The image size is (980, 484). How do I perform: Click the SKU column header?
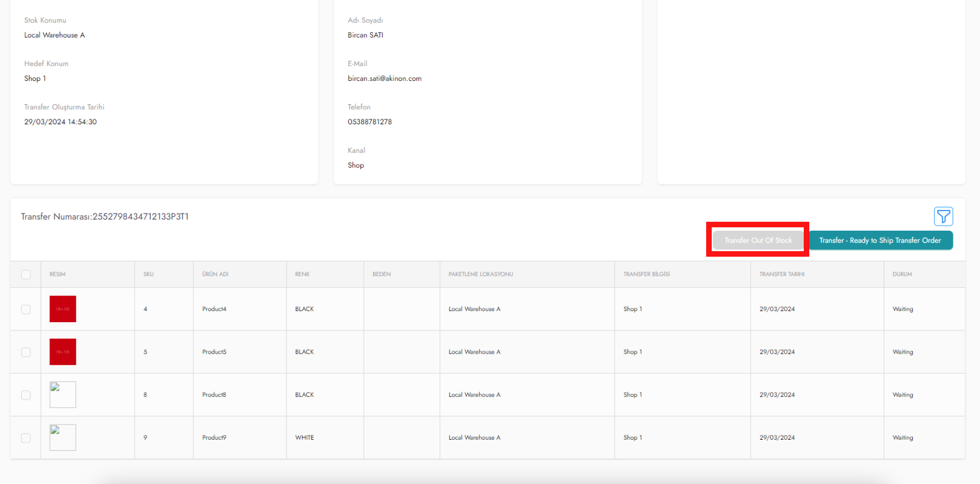(x=149, y=274)
